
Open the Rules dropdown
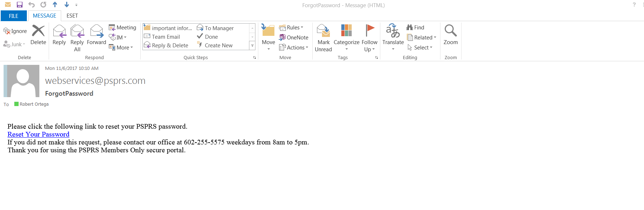coord(292,28)
